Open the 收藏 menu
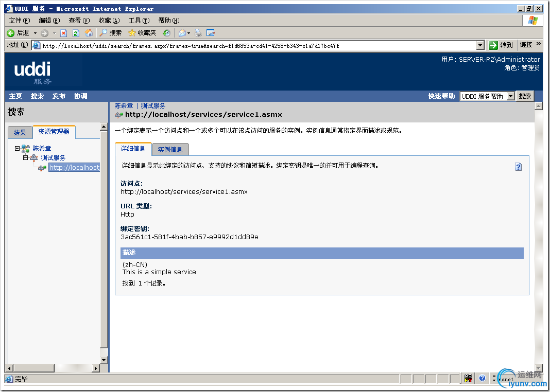Image resolution: width=550 pixels, height=392 pixels. coord(109,21)
